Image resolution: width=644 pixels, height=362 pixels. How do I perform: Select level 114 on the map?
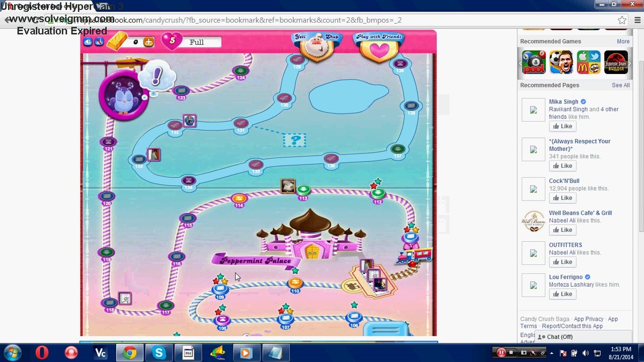[239, 199]
